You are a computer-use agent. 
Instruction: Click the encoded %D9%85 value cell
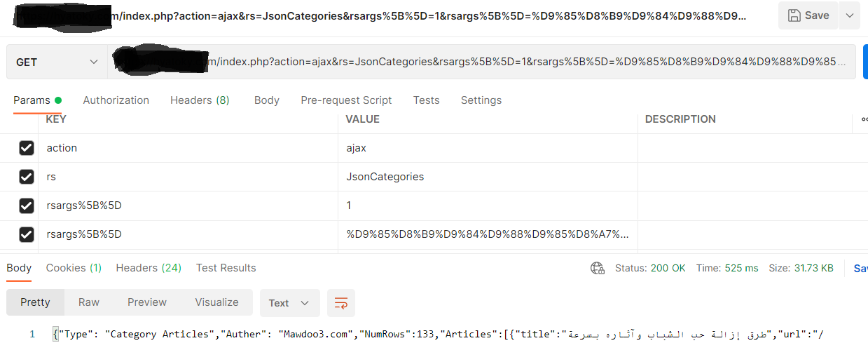488,234
